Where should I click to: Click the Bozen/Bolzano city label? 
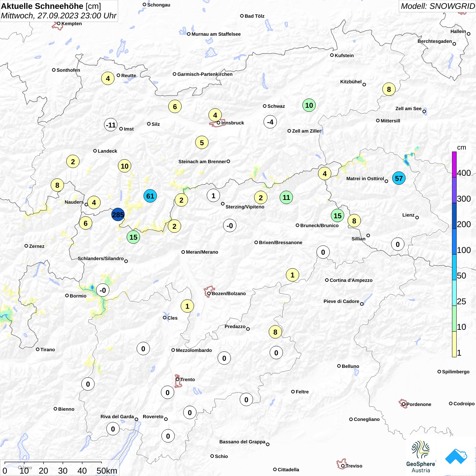click(228, 293)
